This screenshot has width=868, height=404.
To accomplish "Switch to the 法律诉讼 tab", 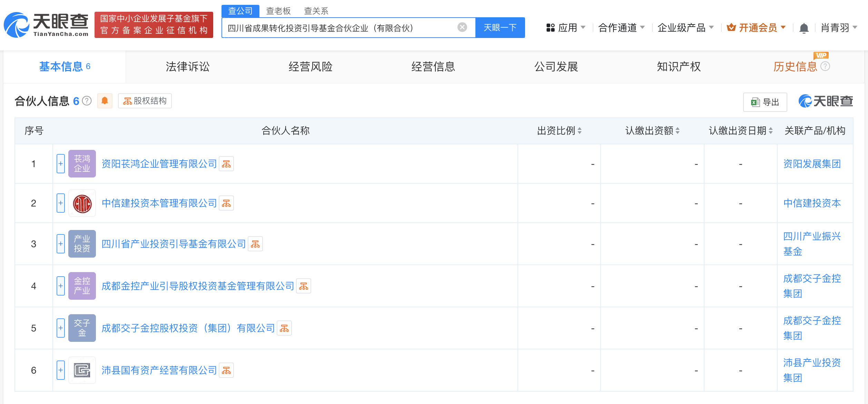I will coord(188,66).
